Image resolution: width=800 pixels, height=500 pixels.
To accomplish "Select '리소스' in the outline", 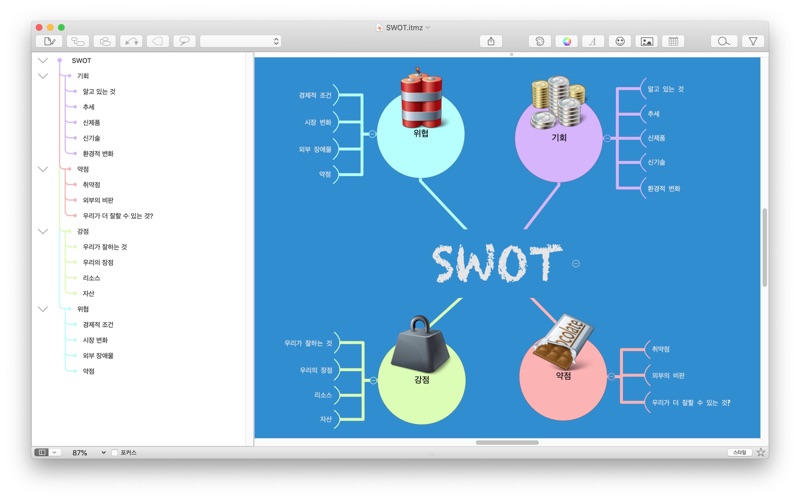I will pyautogui.click(x=91, y=278).
